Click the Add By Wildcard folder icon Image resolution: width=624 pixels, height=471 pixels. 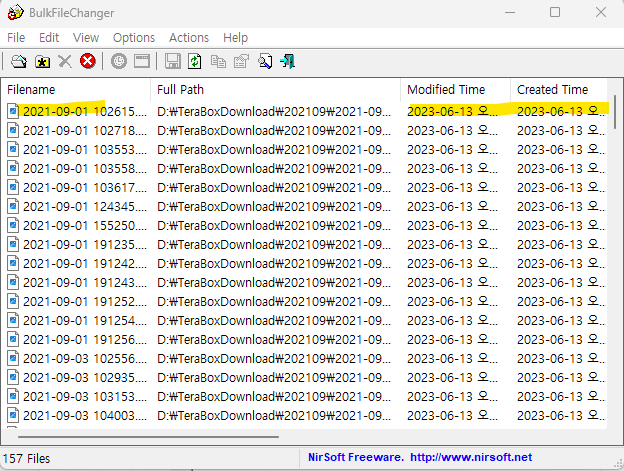(x=42, y=62)
